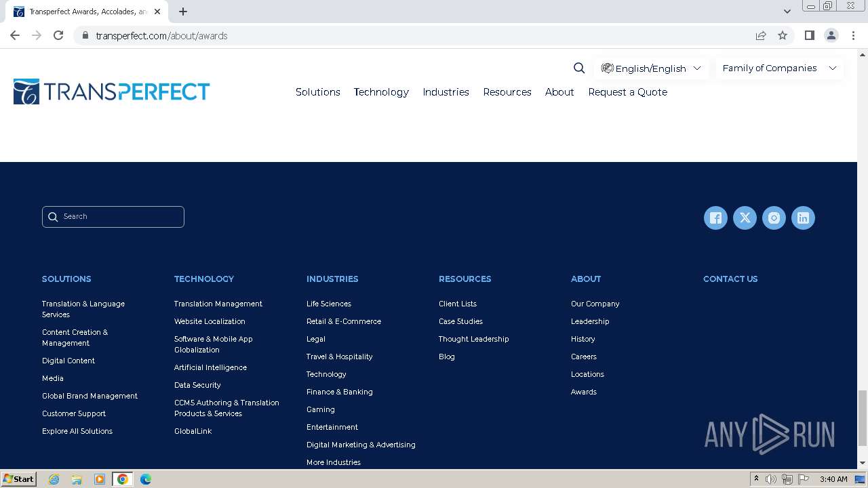Click Request a Quote in navigation

pyautogui.click(x=628, y=92)
